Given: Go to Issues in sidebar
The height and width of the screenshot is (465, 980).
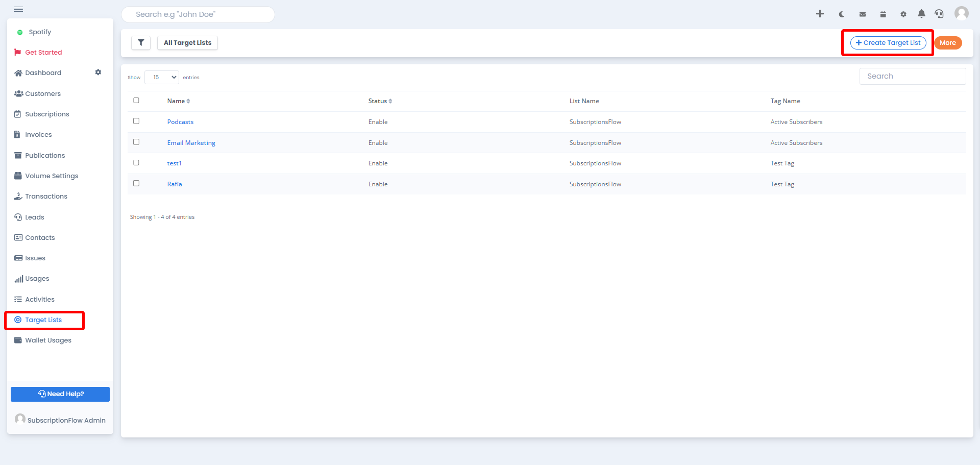Looking at the screenshot, I should pos(35,258).
